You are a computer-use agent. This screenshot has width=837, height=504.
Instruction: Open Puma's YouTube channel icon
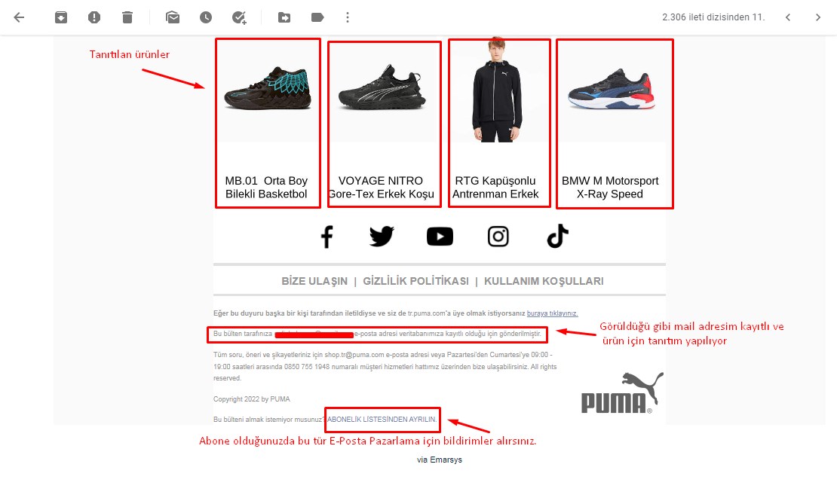pyautogui.click(x=440, y=237)
